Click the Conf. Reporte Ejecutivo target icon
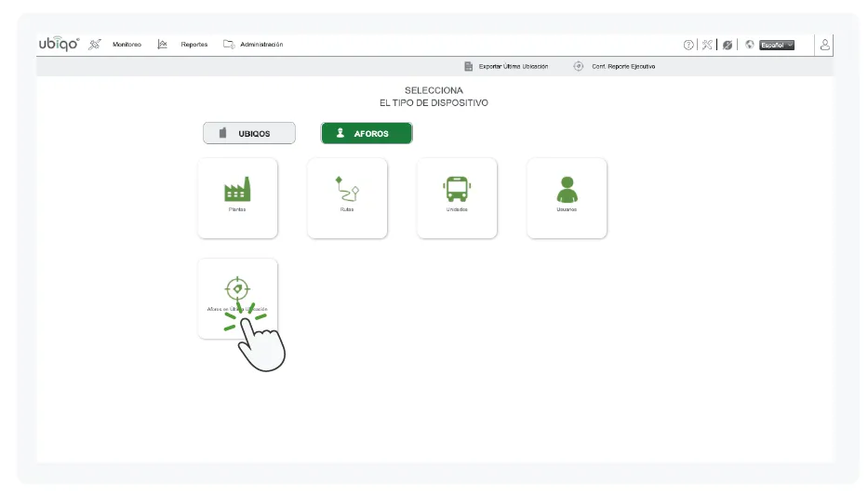Image resolution: width=868 pixels, height=495 pixels. coord(578,66)
